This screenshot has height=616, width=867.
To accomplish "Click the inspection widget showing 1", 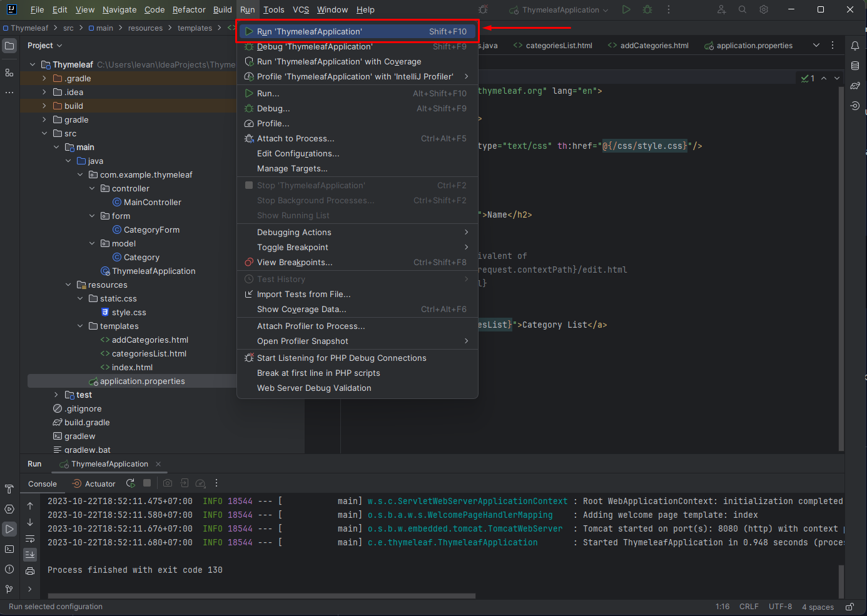I will coord(808,78).
